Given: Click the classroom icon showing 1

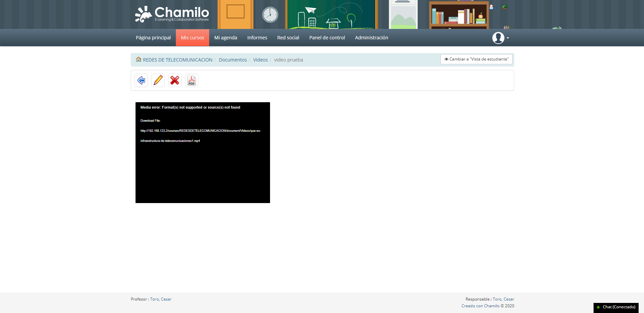Looking at the screenshot, I should tap(505, 7).
